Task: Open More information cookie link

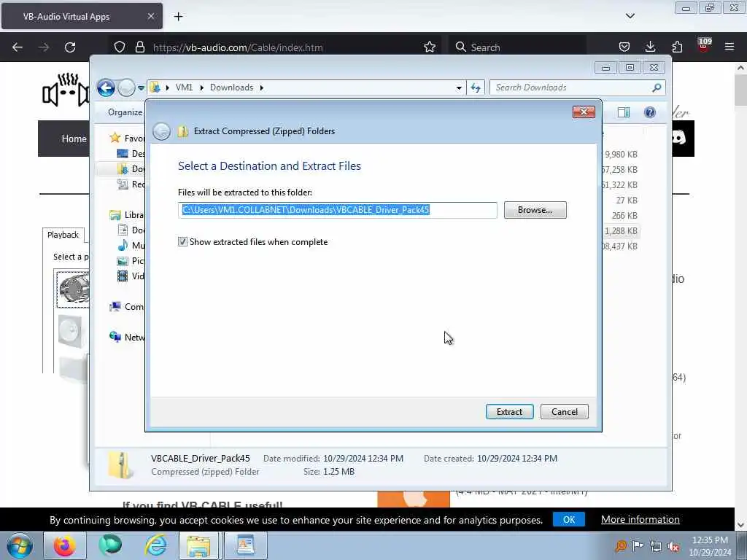Action: click(x=640, y=519)
